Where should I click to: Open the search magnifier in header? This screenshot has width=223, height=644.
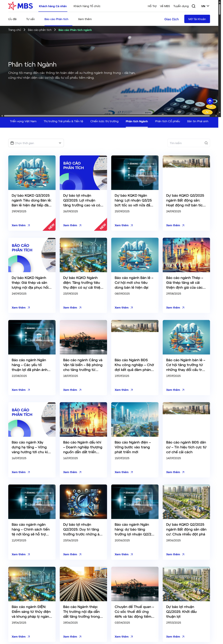(x=193, y=6)
